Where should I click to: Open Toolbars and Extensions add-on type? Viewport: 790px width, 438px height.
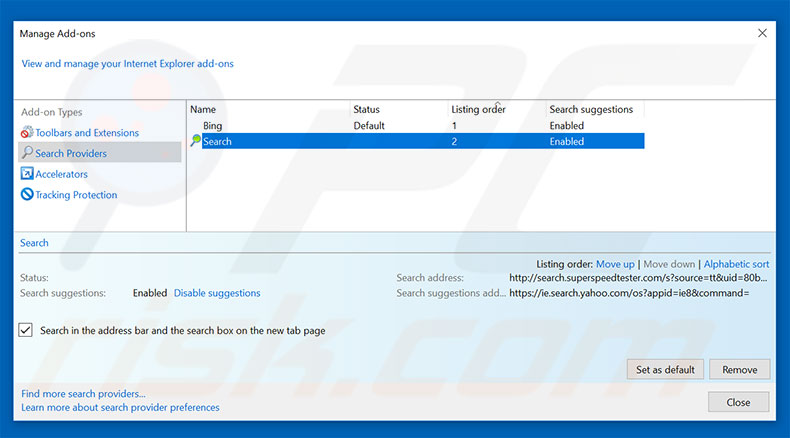(87, 133)
